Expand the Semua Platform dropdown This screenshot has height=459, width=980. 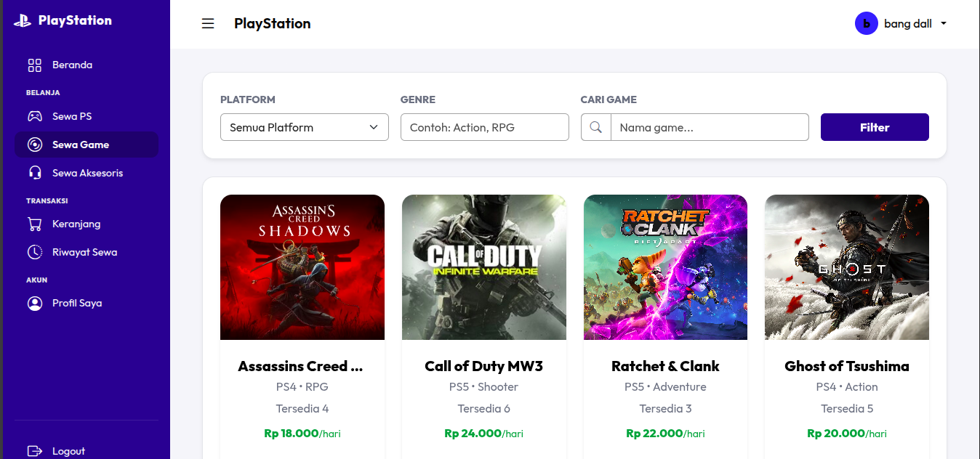click(305, 127)
